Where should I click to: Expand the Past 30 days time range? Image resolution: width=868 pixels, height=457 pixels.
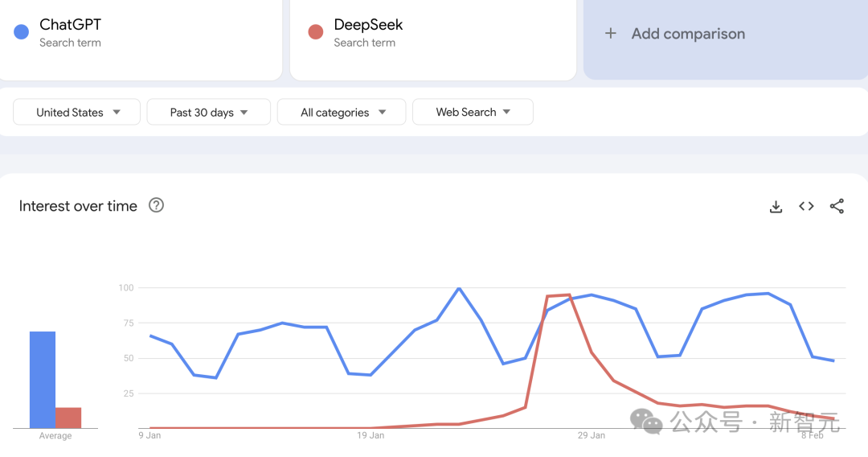pos(209,112)
